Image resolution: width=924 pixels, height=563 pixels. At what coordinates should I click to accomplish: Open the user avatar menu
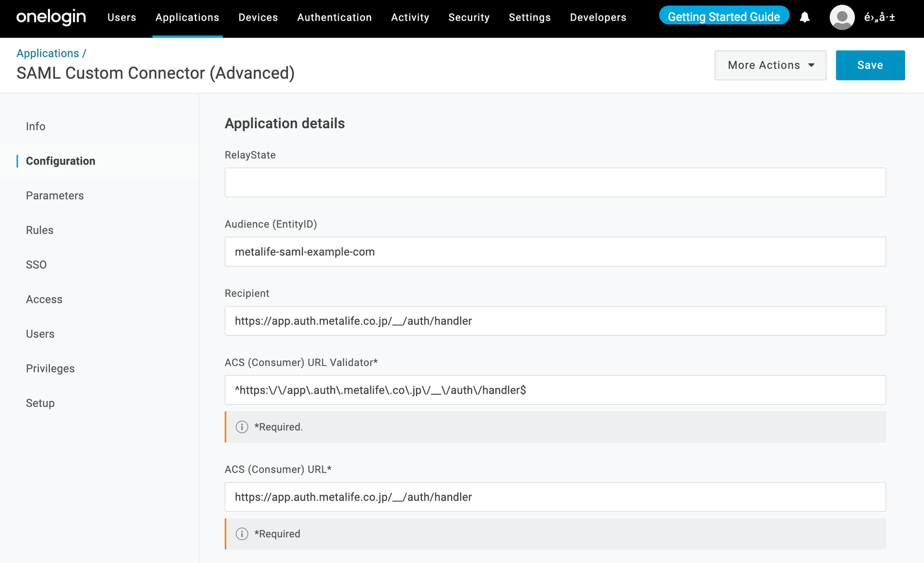[842, 17]
